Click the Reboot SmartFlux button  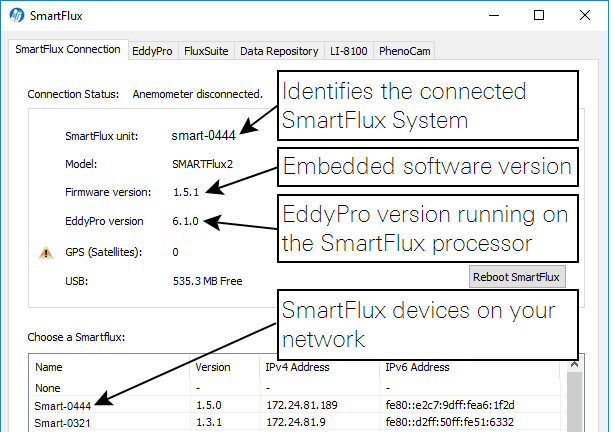(x=517, y=277)
